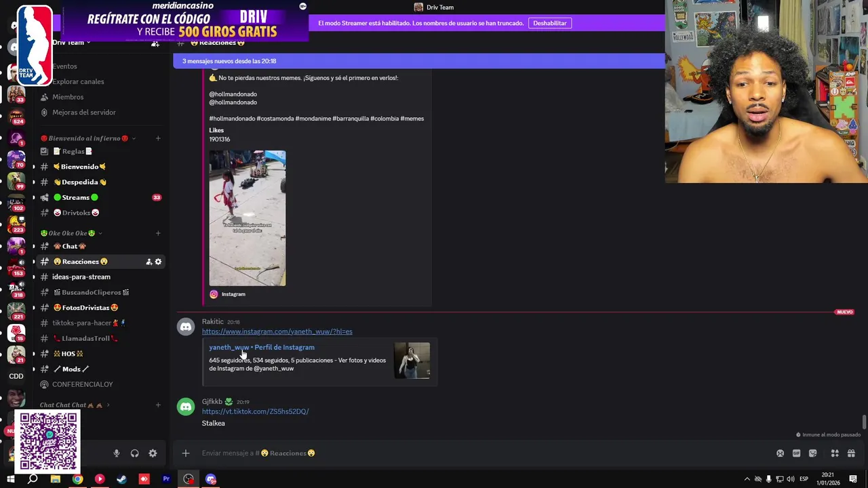Add channel to Oke Oke Oke category
The height and width of the screenshot is (488, 868).
(158, 233)
